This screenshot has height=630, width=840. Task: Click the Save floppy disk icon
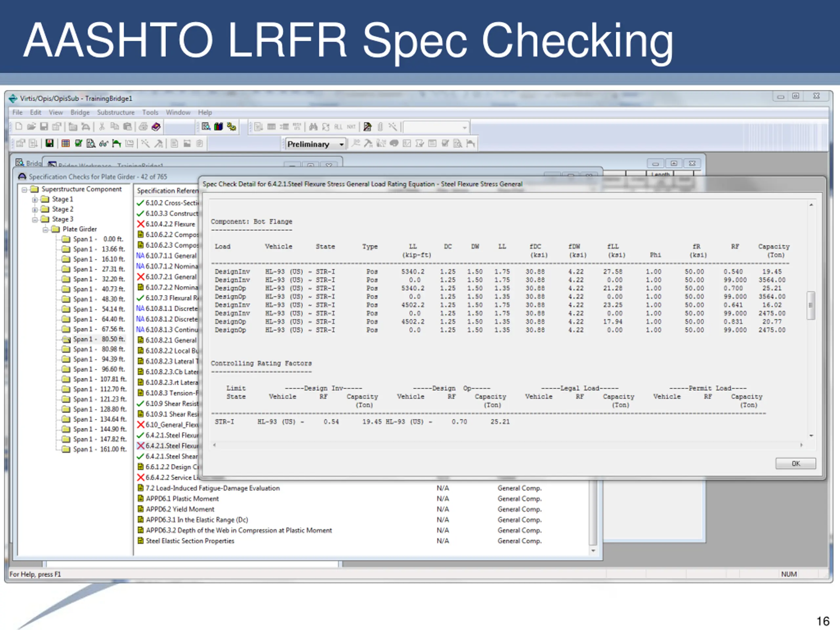44,127
